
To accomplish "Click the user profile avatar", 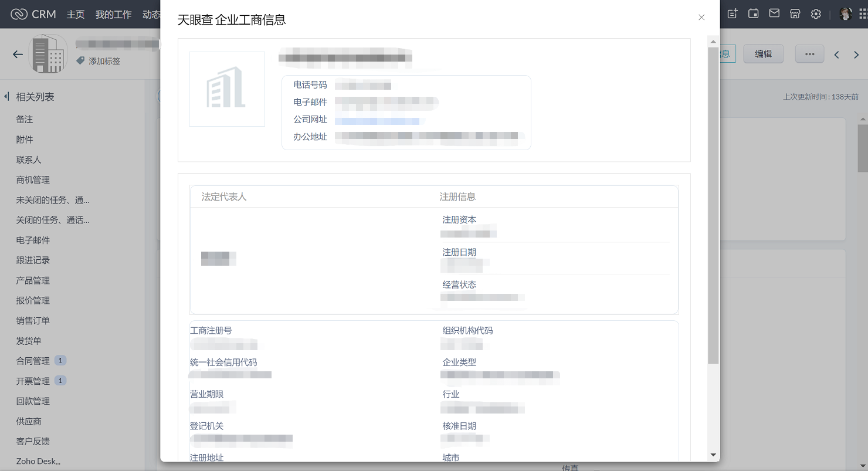I will (845, 14).
